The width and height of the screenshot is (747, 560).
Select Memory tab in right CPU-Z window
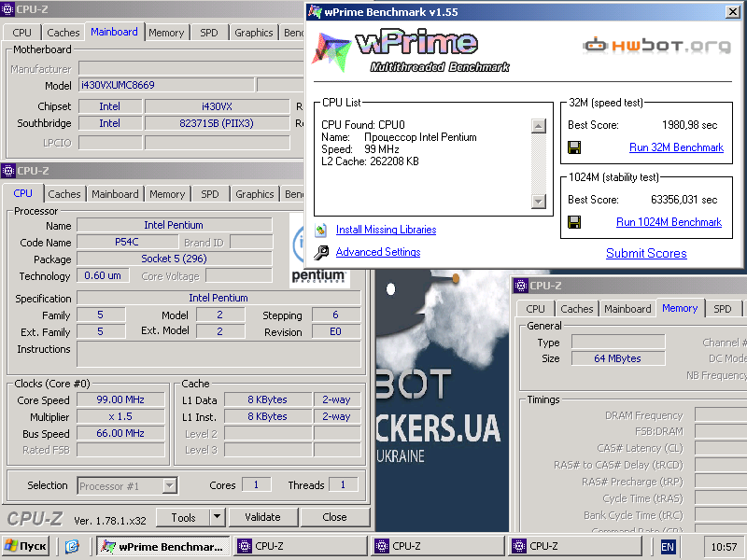pos(680,308)
